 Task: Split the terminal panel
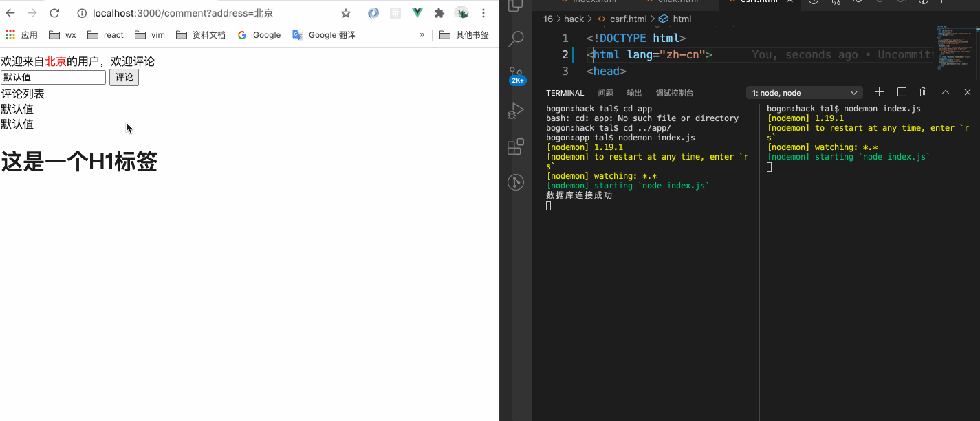(x=901, y=91)
